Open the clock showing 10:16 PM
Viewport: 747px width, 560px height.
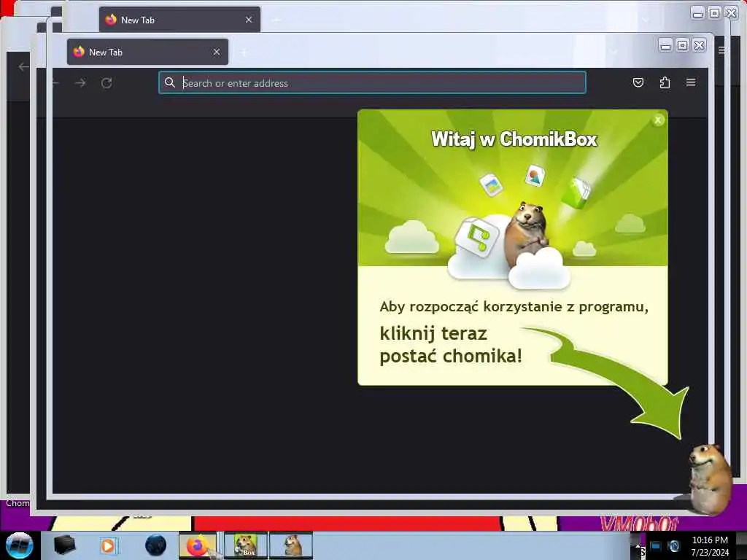[x=710, y=546]
